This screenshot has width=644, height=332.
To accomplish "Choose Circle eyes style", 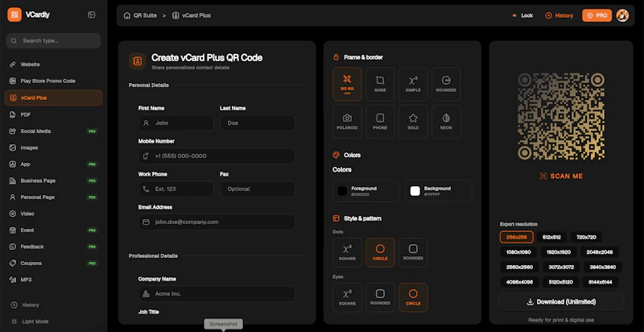I will [413, 297].
